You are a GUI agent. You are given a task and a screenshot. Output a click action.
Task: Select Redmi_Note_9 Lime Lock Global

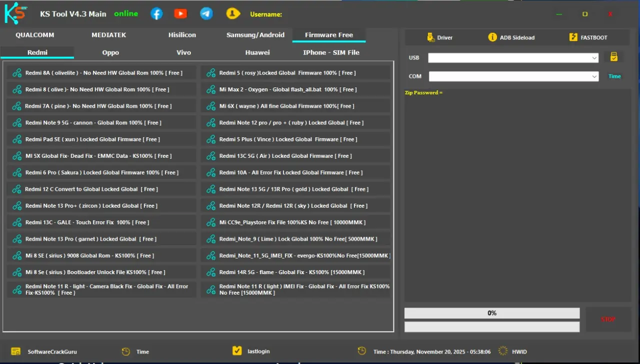coord(295,239)
